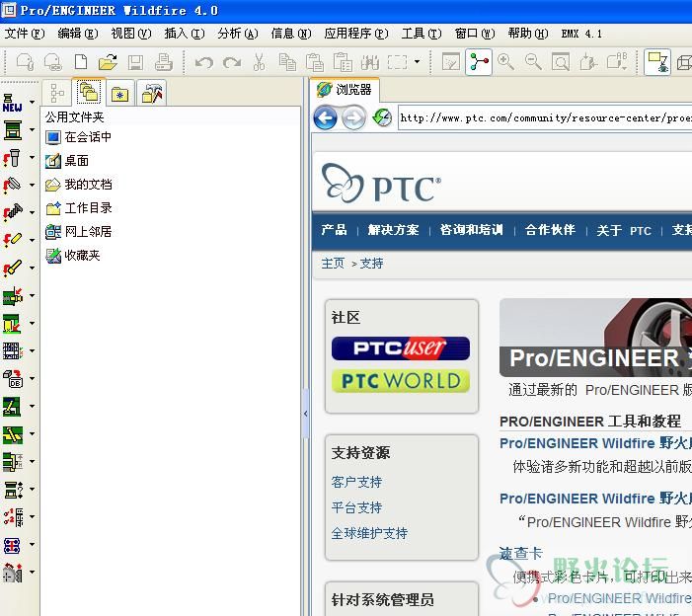Click the browser Back arrow button
Viewport: 692px width, 616px height.
pos(325,117)
